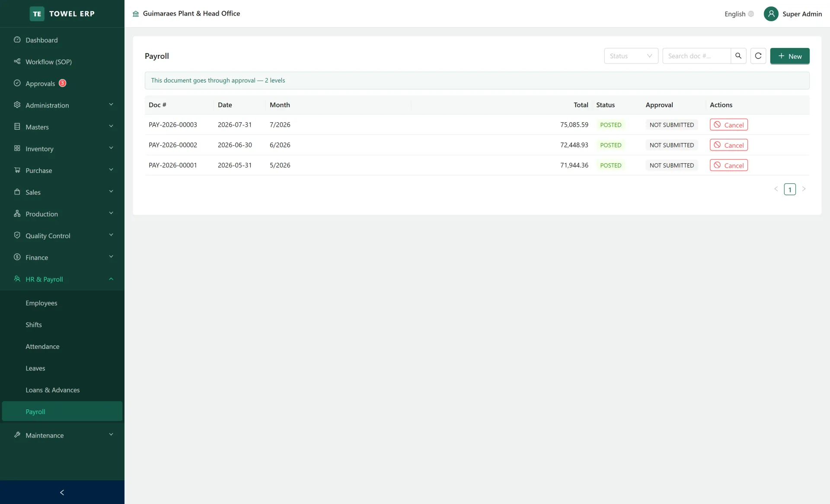830x504 pixels.
Task: Click doc number PAY-2026-00002
Action: tap(173, 145)
